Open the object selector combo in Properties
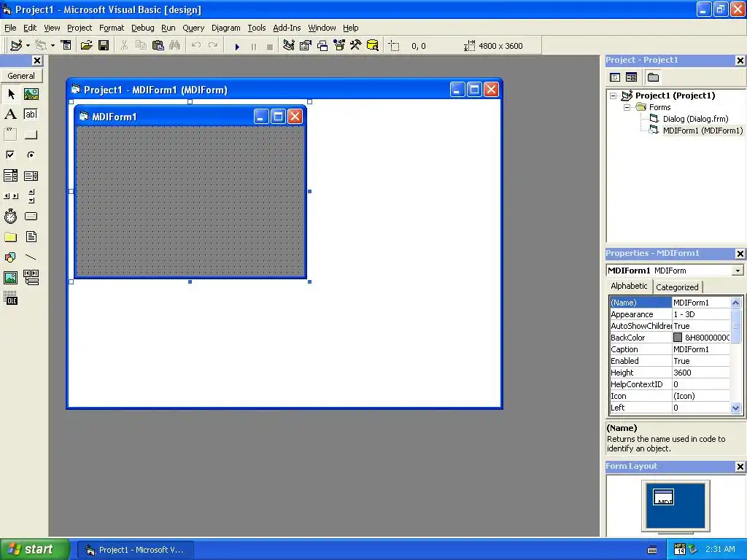747x560 pixels. click(738, 271)
